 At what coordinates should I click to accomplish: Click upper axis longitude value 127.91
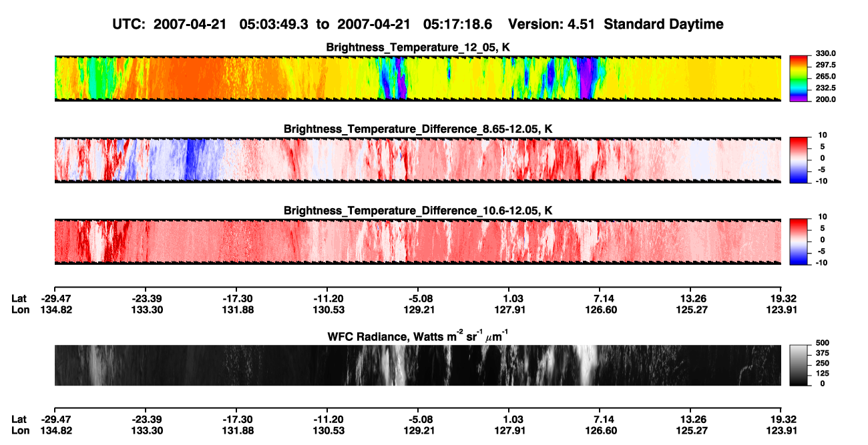coord(509,310)
